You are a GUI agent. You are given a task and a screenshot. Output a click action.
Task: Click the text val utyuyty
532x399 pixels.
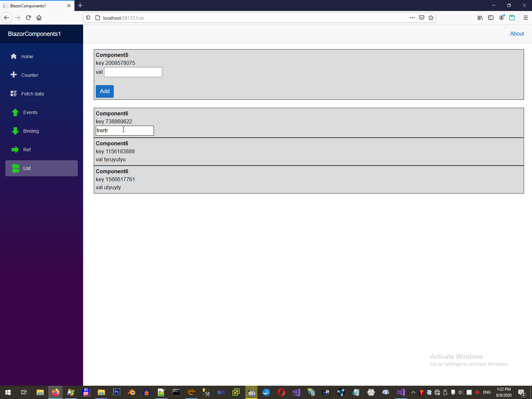coord(108,188)
